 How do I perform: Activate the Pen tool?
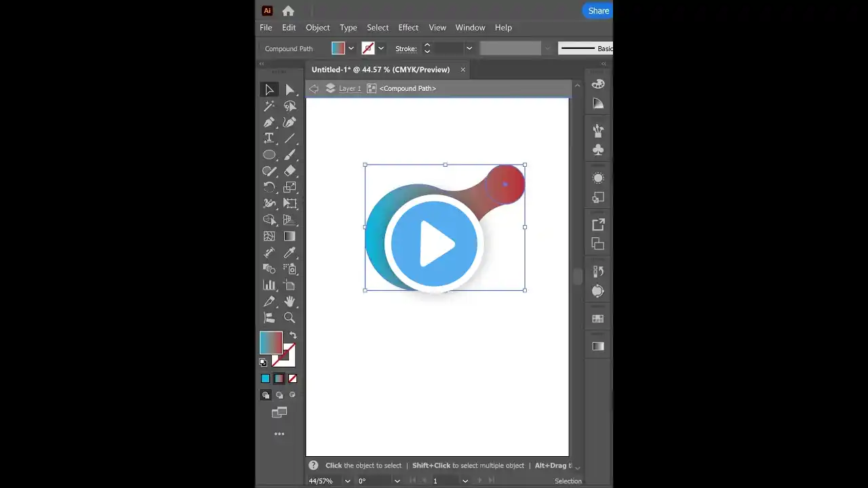269,122
